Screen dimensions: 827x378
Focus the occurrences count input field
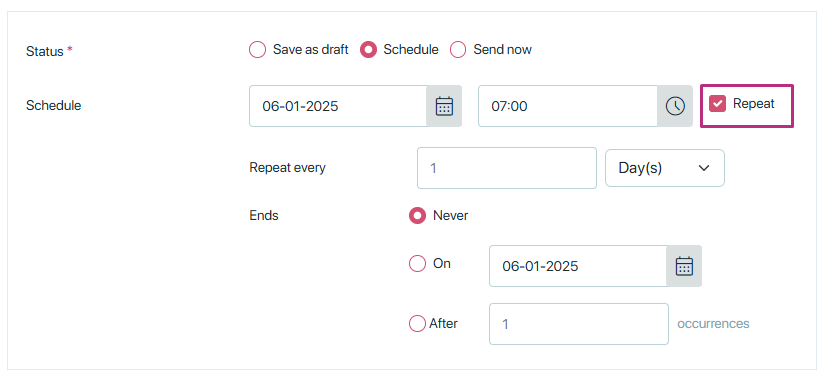[579, 324]
